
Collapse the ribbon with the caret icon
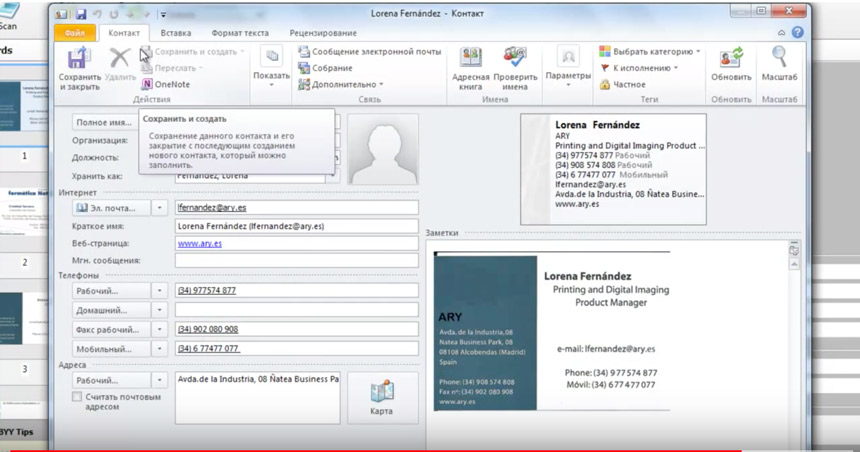tap(781, 33)
